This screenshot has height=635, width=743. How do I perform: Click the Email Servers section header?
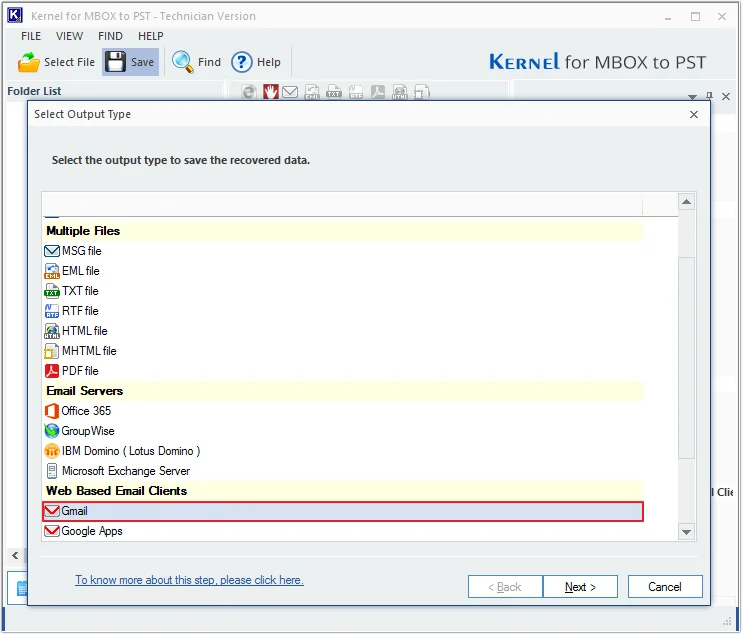[343, 391]
